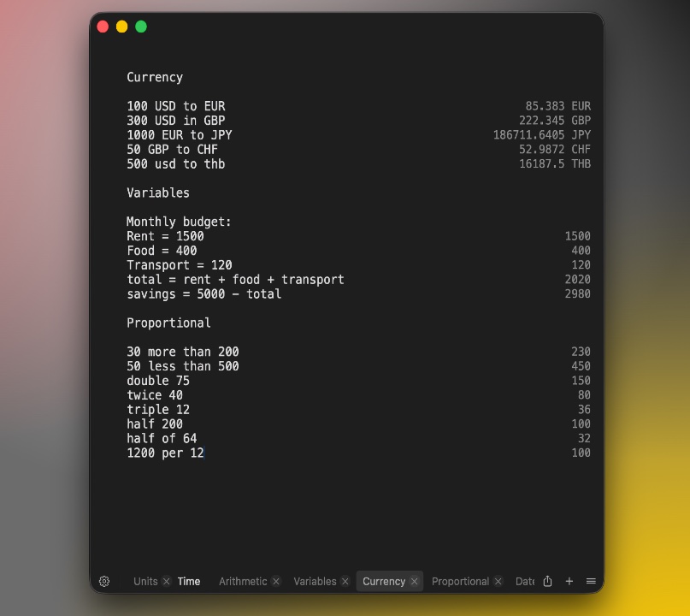Image resolution: width=690 pixels, height=616 pixels.
Task: Click the result value 80
Action: [584, 395]
